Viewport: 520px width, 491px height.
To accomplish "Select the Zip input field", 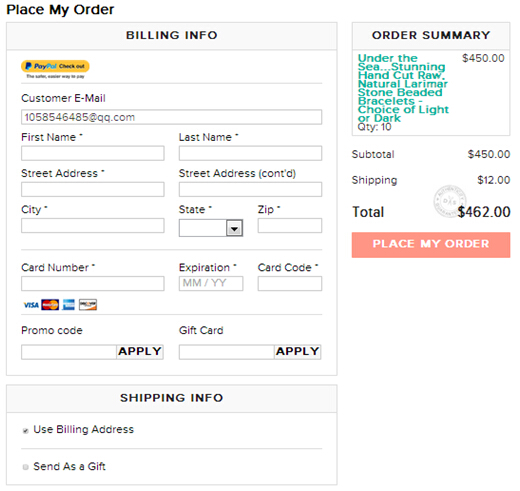I will click(x=290, y=225).
